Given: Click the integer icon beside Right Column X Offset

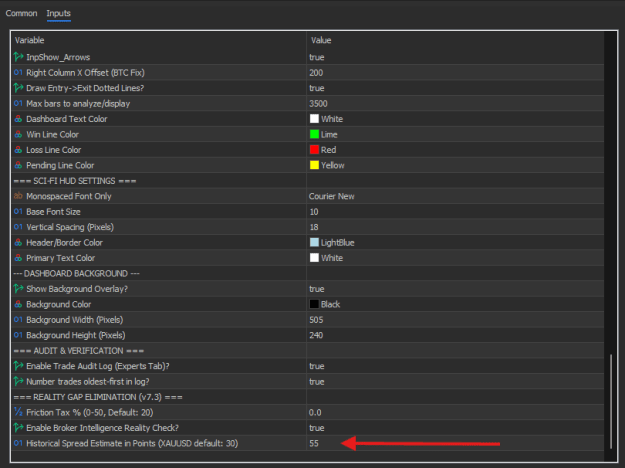Looking at the screenshot, I should pyautogui.click(x=18, y=73).
